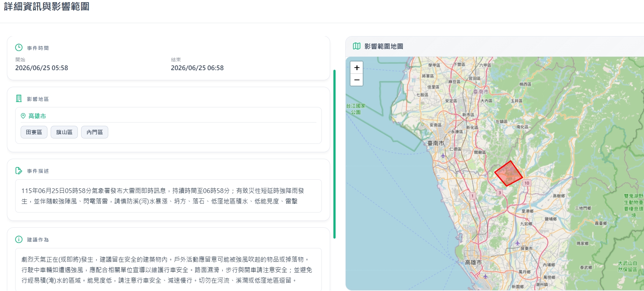Click the end time 2026/06/25 06:58
This screenshot has width=644, height=291.
197,68
